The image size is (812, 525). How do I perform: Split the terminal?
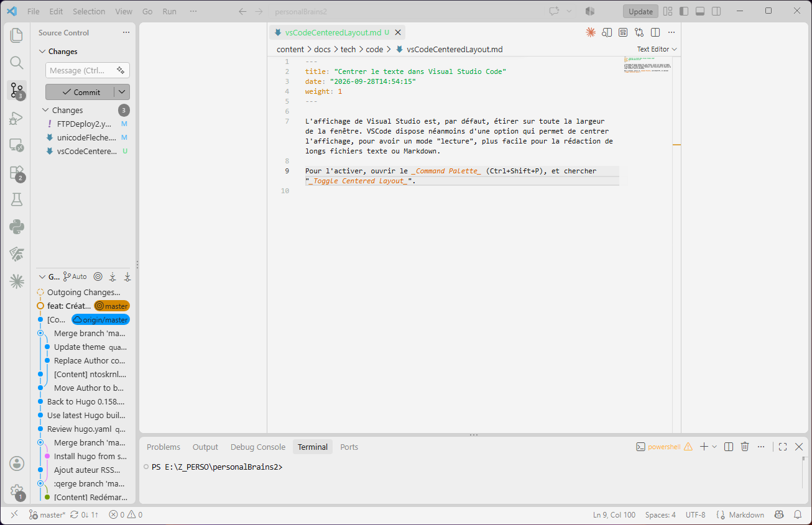coord(729,447)
